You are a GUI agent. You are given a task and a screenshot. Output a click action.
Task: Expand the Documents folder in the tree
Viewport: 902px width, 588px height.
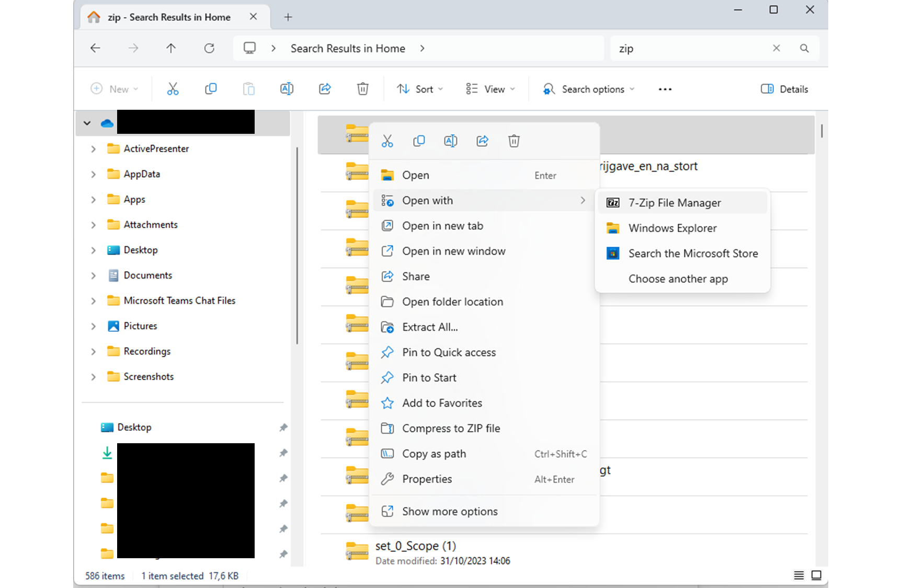(94, 275)
